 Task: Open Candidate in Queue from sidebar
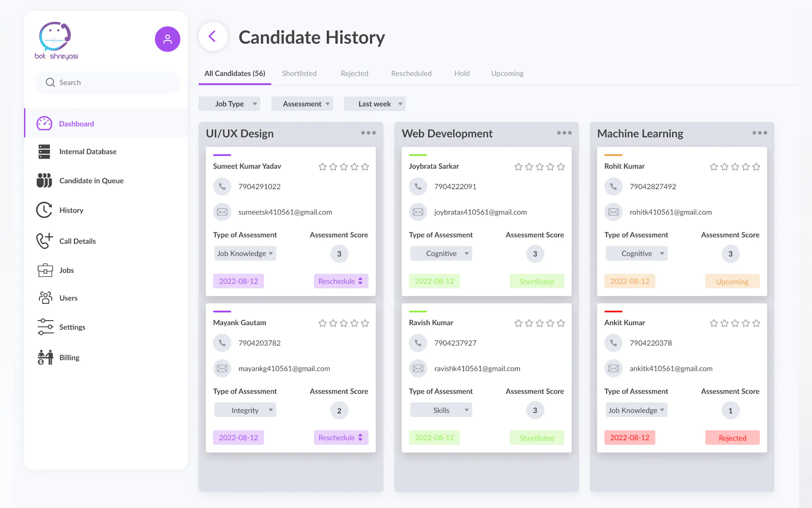[x=91, y=181]
